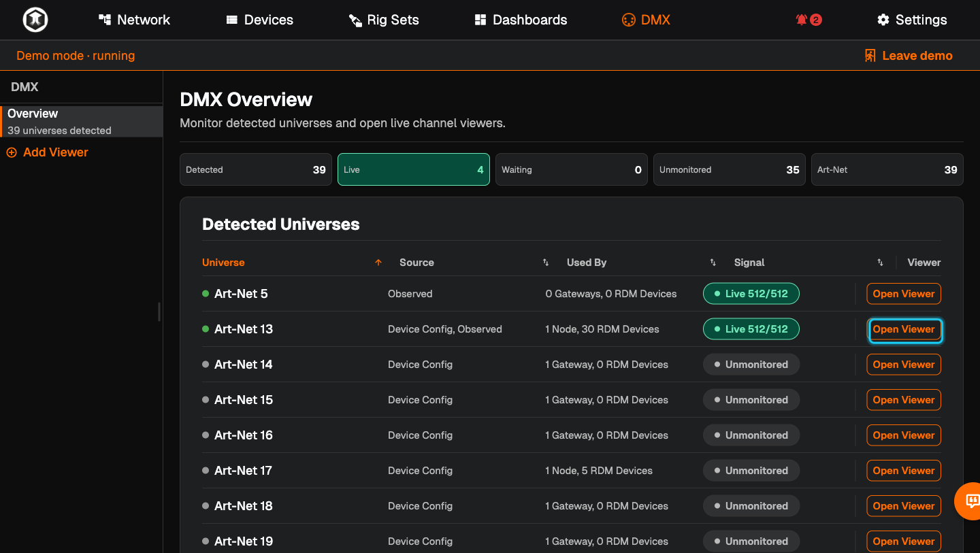Sort by the Universe column header
The width and height of the screenshot is (980, 553).
[223, 263]
